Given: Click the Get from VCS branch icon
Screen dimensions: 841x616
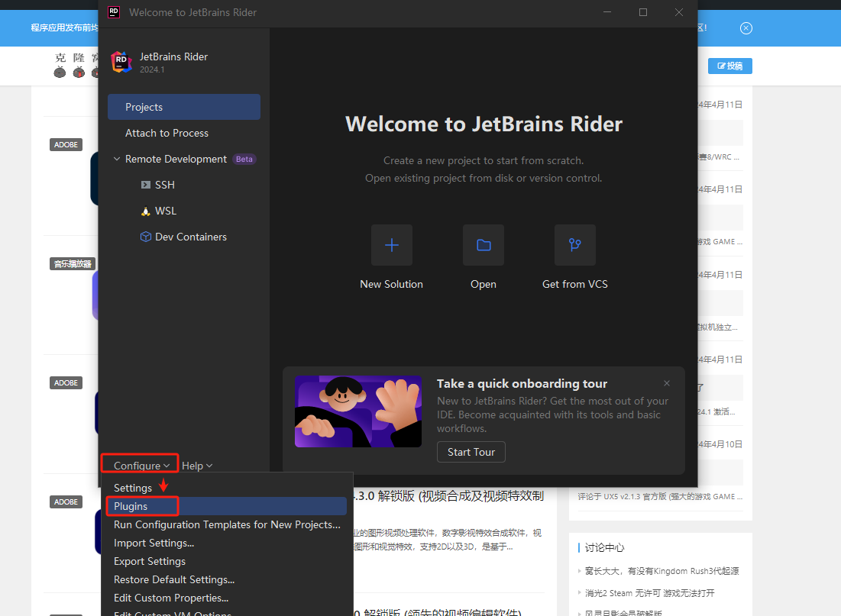Looking at the screenshot, I should 575,245.
